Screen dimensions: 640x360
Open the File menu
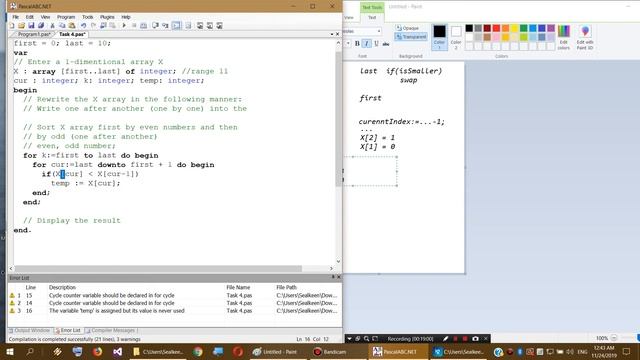[16, 17]
